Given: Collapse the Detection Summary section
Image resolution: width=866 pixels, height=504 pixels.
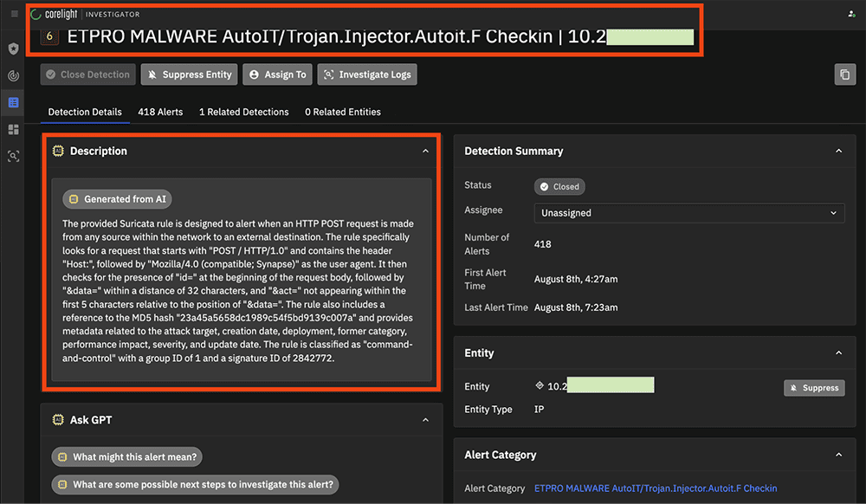Looking at the screenshot, I should tap(838, 151).
